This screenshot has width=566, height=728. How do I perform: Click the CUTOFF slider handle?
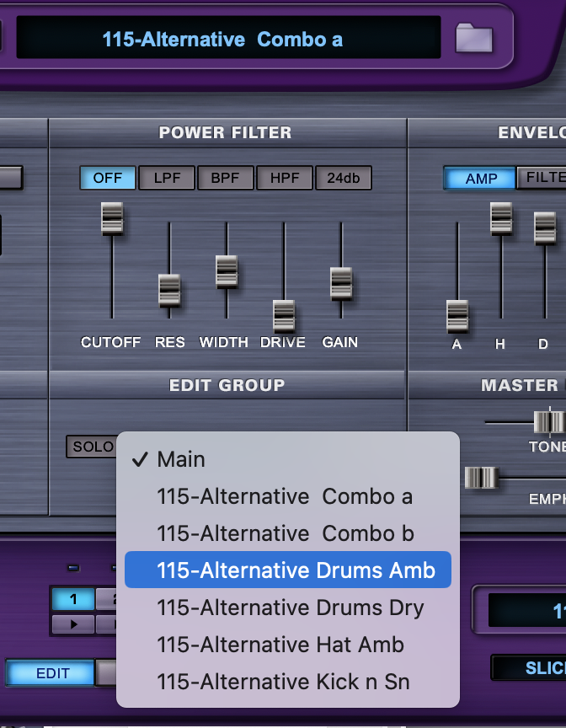point(112,217)
